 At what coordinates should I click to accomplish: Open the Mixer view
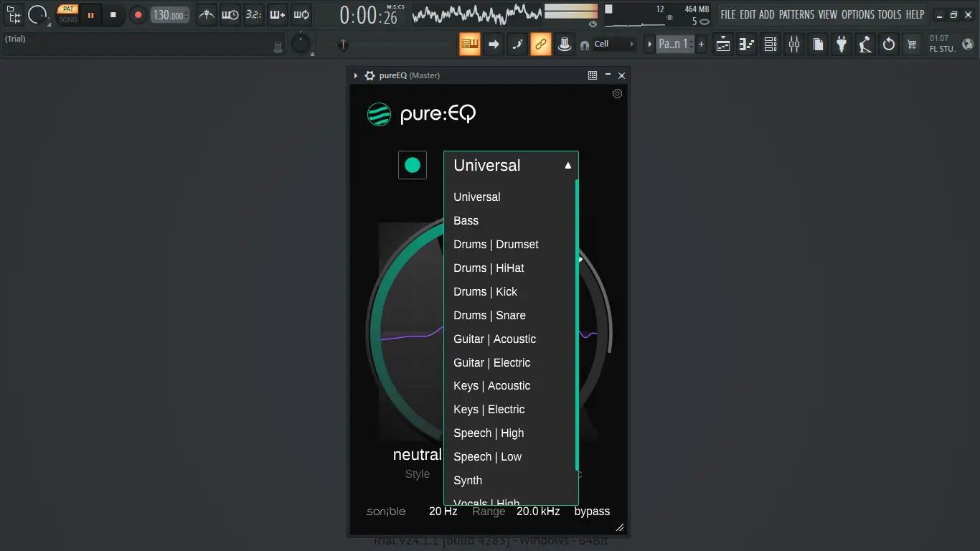(x=794, y=44)
